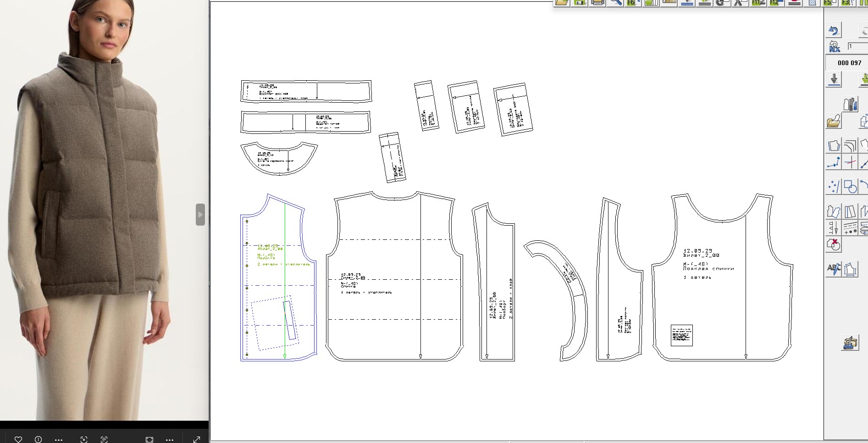Select the pattern seam allowance tool icon
This screenshot has width=868, height=443.
(x=834, y=146)
